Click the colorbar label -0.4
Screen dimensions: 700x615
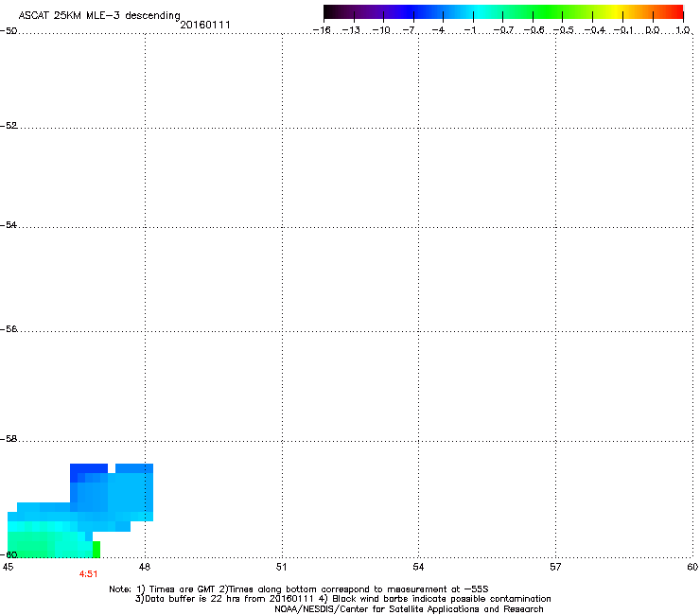tap(595, 30)
